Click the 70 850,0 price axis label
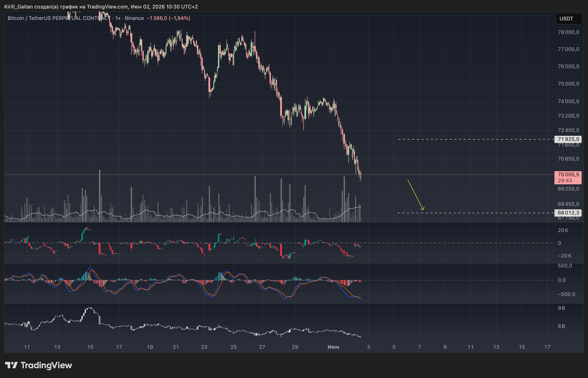 568,159
